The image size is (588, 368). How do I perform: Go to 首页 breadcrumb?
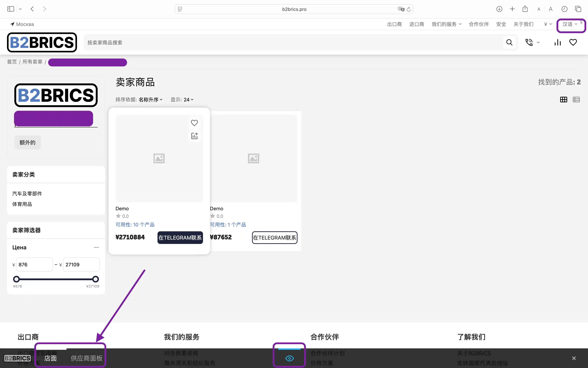point(12,62)
